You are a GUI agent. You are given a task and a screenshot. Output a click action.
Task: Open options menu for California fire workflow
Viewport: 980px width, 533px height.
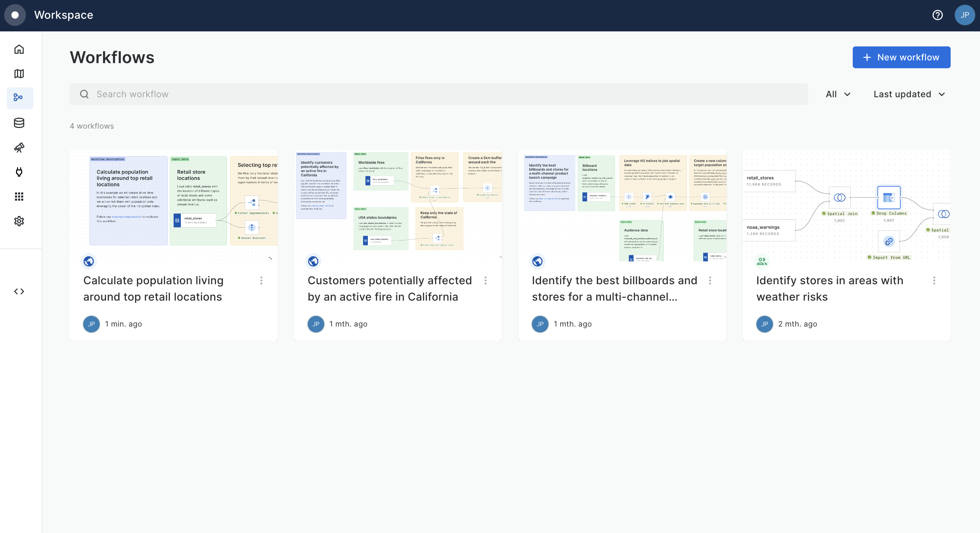(486, 281)
